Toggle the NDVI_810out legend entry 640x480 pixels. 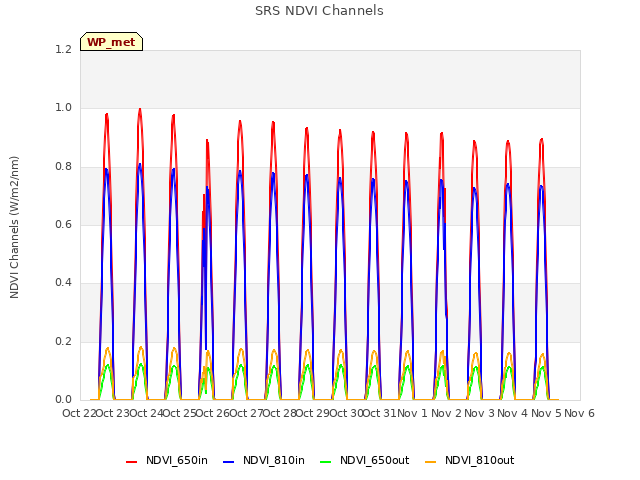click(469, 460)
